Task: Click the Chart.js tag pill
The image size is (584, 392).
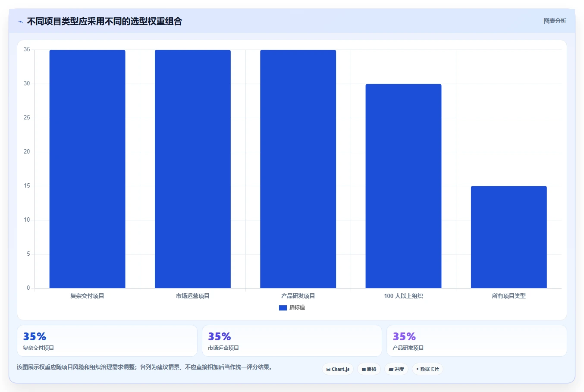Action: (x=338, y=369)
